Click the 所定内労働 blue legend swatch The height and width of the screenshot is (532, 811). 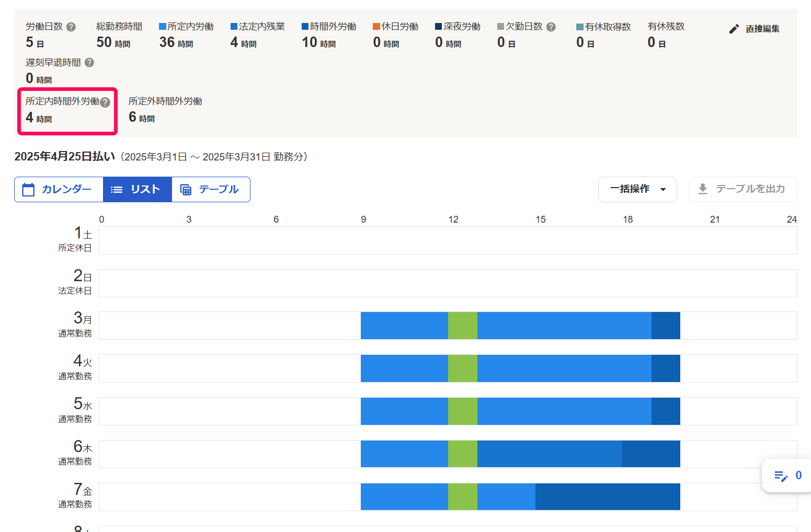coord(163,27)
